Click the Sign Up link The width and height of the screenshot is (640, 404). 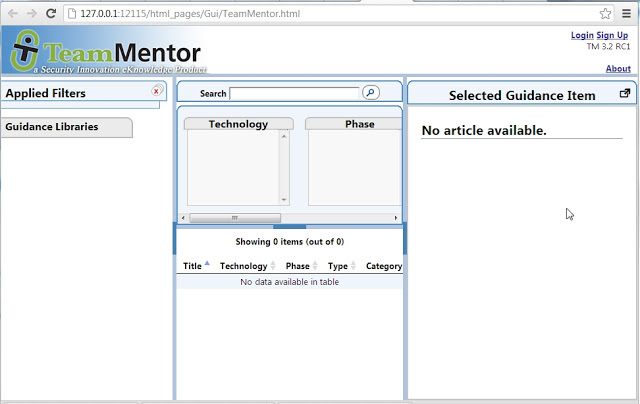612,35
